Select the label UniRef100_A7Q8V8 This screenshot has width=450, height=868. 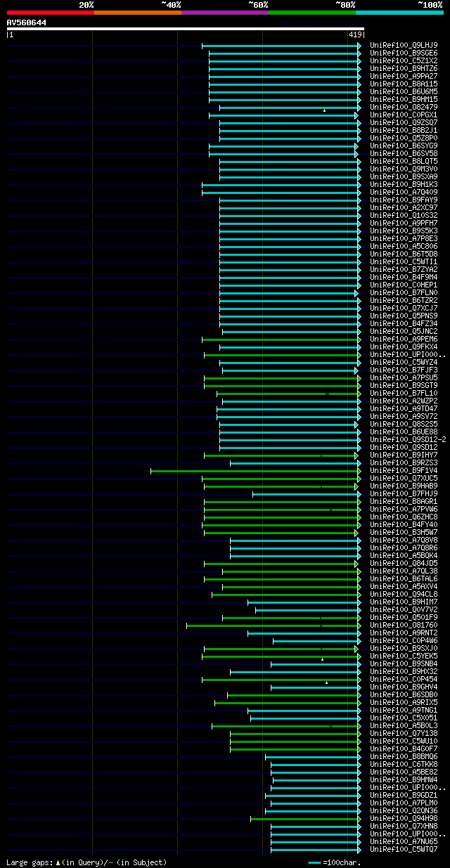click(x=404, y=540)
